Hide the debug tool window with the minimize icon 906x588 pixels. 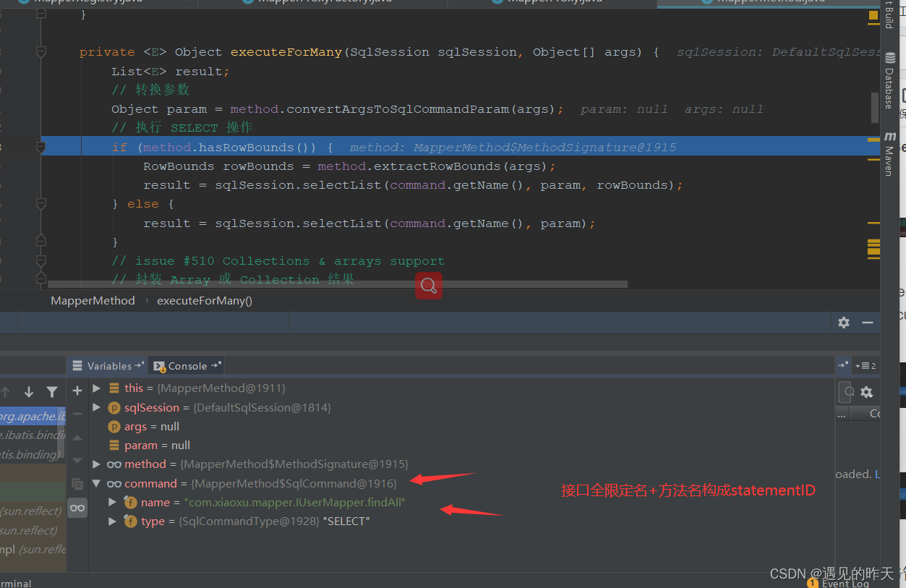868,323
